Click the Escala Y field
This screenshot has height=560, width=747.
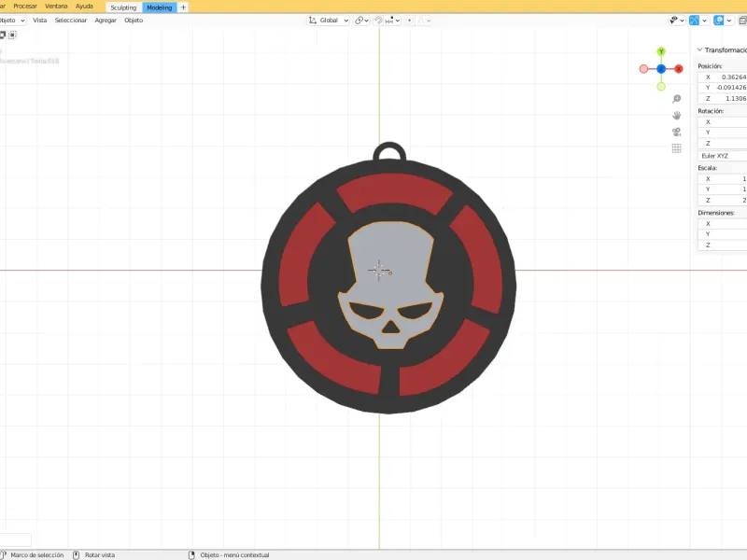click(x=722, y=189)
